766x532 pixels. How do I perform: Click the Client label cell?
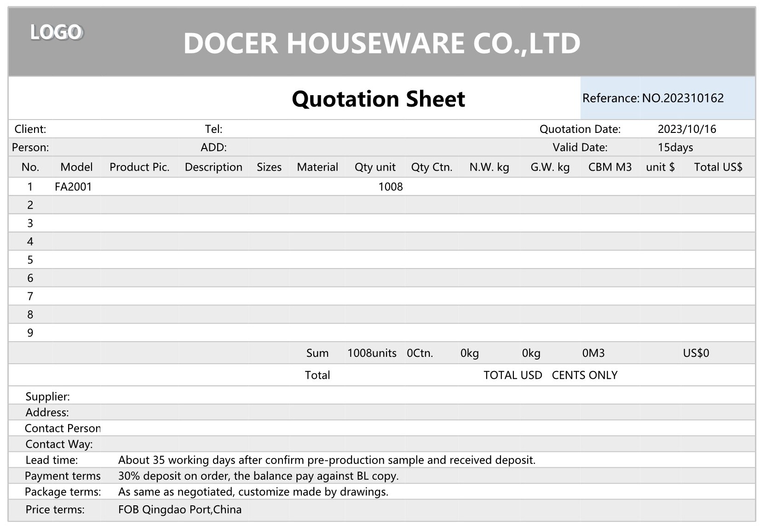(x=30, y=129)
